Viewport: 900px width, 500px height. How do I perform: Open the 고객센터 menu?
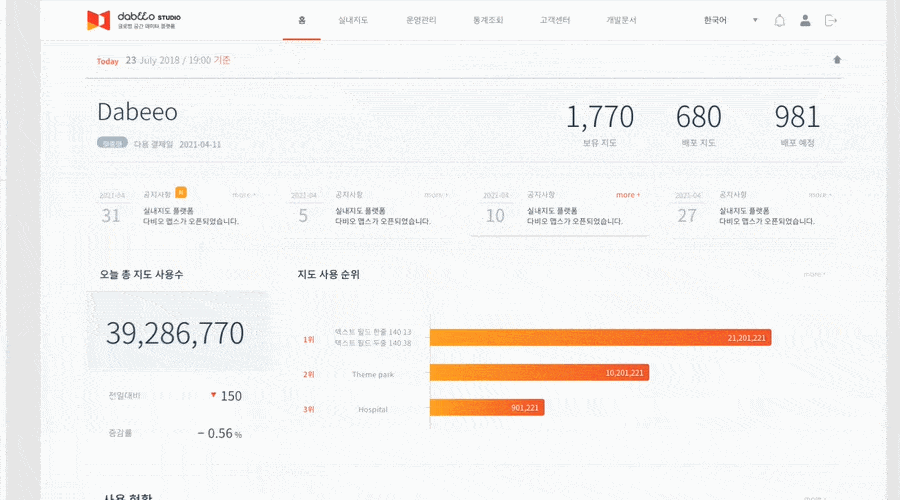click(x=554, y=20)
